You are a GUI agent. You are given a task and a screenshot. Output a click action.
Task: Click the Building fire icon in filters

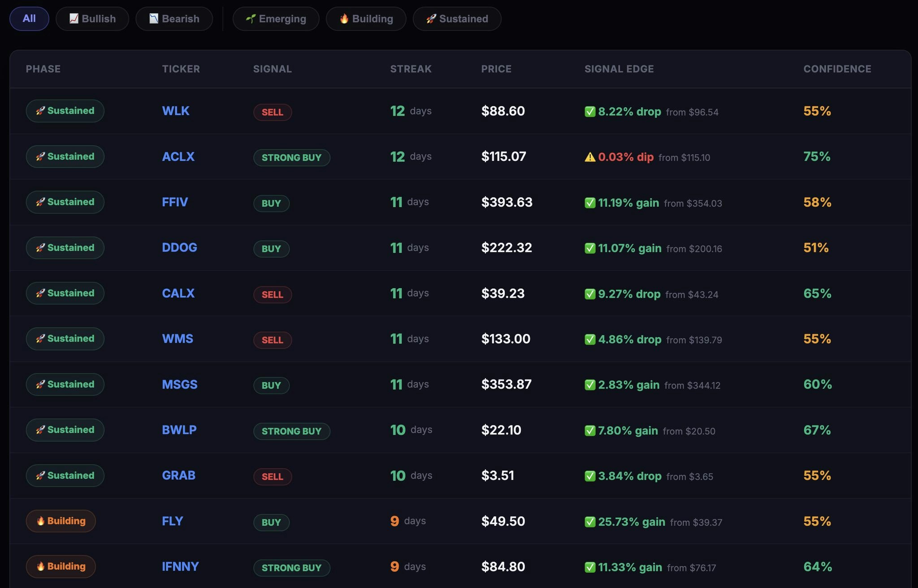pos(344,18)
